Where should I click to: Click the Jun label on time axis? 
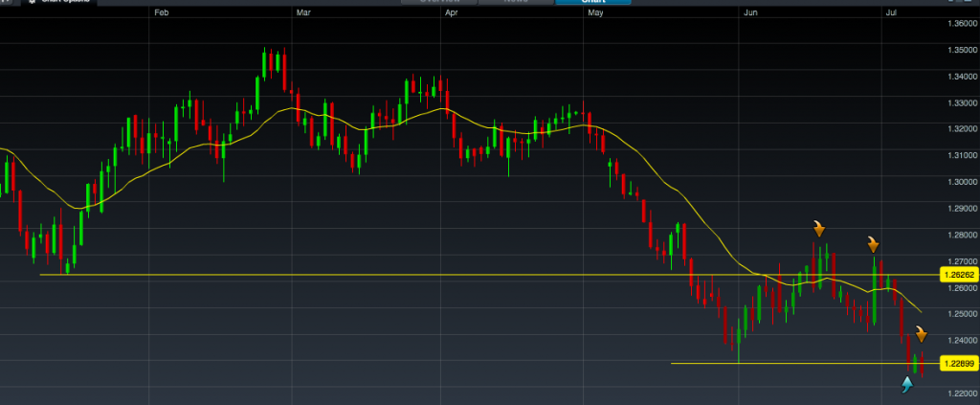[x=751, y=13]
